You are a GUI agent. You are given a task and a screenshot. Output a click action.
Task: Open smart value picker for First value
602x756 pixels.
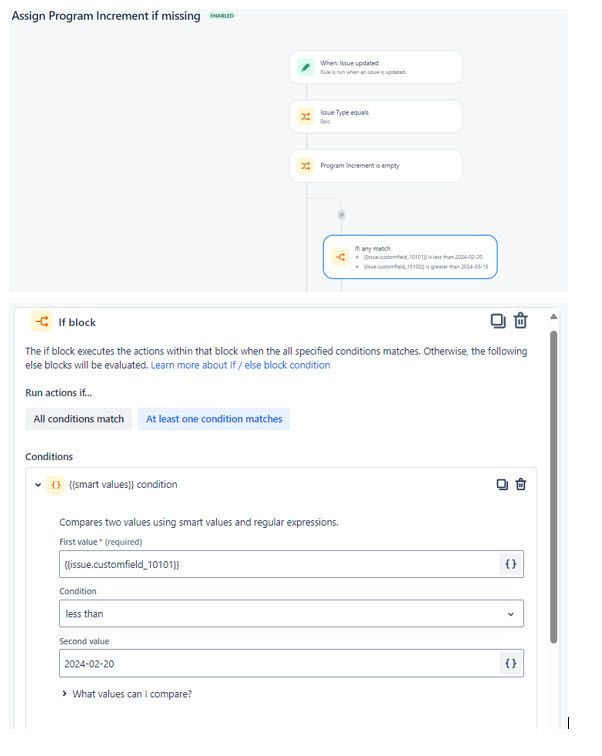[510, 564]
